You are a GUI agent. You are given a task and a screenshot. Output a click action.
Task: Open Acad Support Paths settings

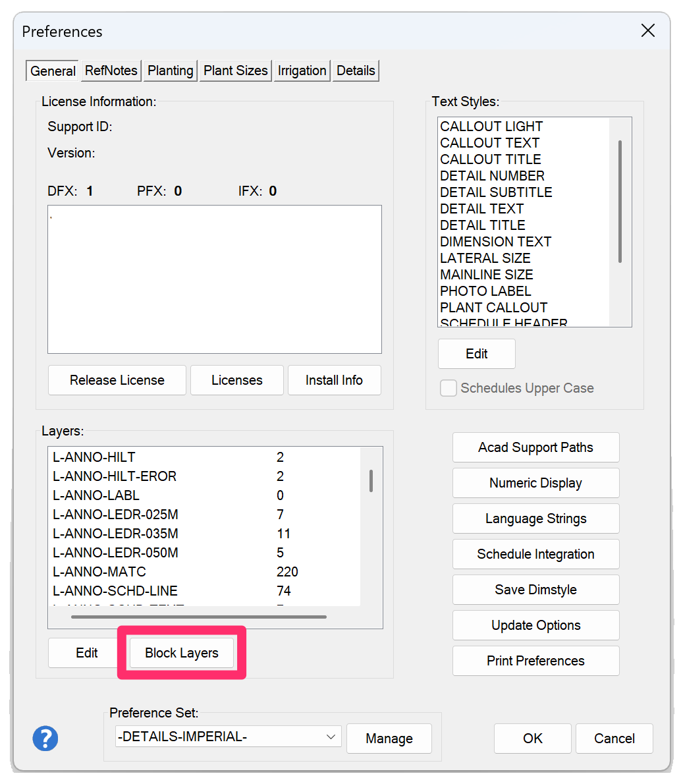(x=535, y=447)
